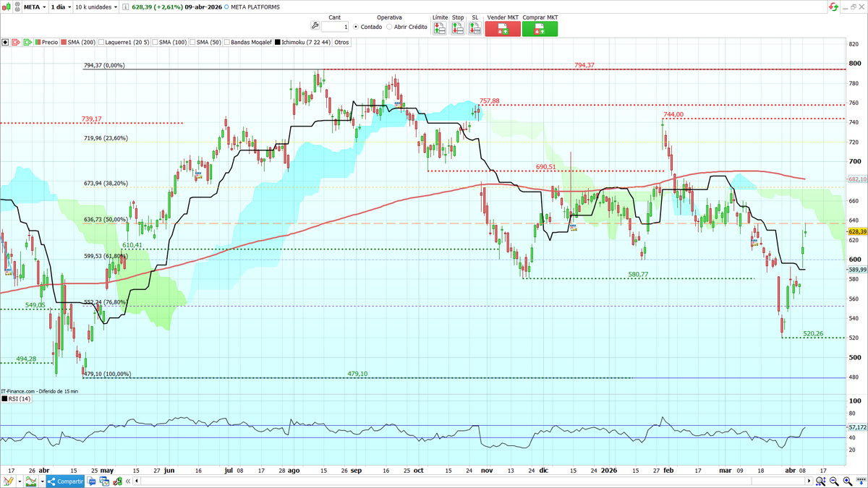The width and height of the screenshot is (868, 488).
Task: Open the Otros indicators menu
Action: 341,42
